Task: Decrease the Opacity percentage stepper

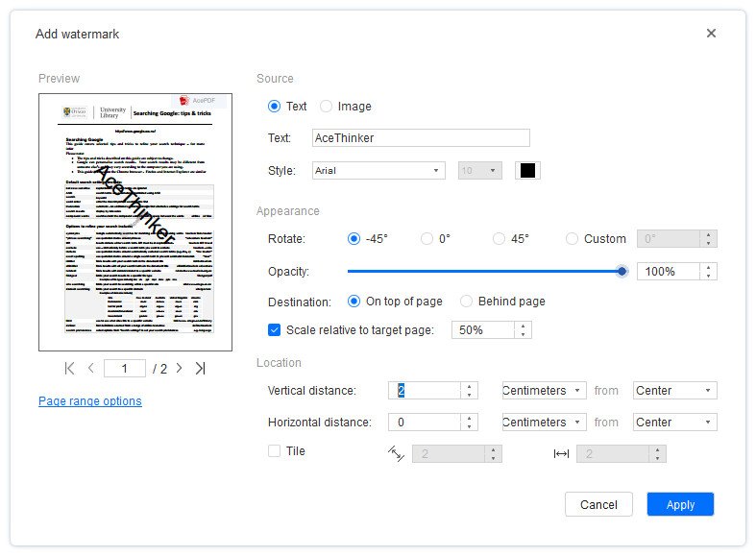Action: [x=708, y=276]
